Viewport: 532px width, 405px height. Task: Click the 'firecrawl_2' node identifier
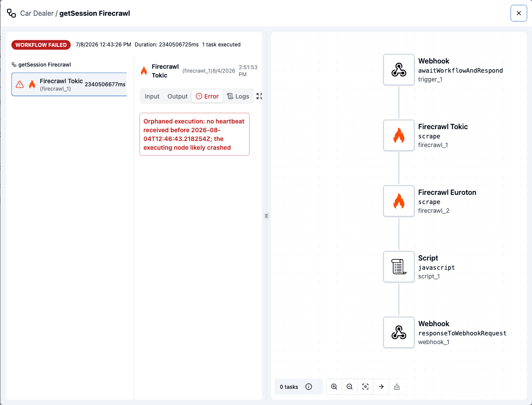(x=434, y=211)
